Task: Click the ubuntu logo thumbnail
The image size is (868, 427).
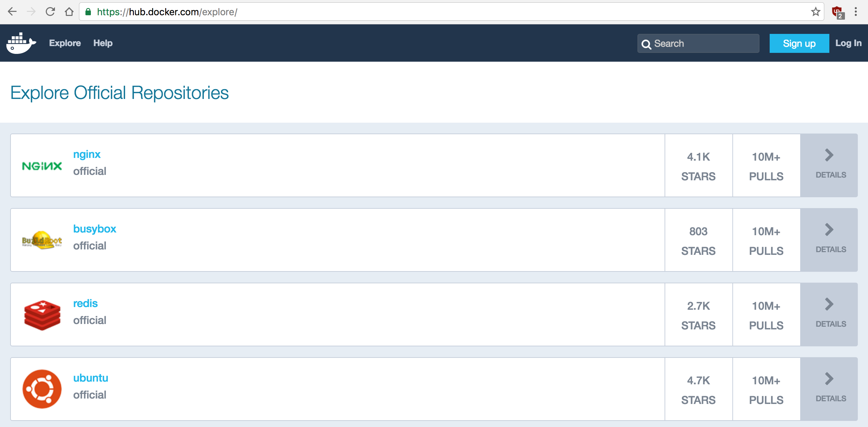Action: [x=42, y=389]
